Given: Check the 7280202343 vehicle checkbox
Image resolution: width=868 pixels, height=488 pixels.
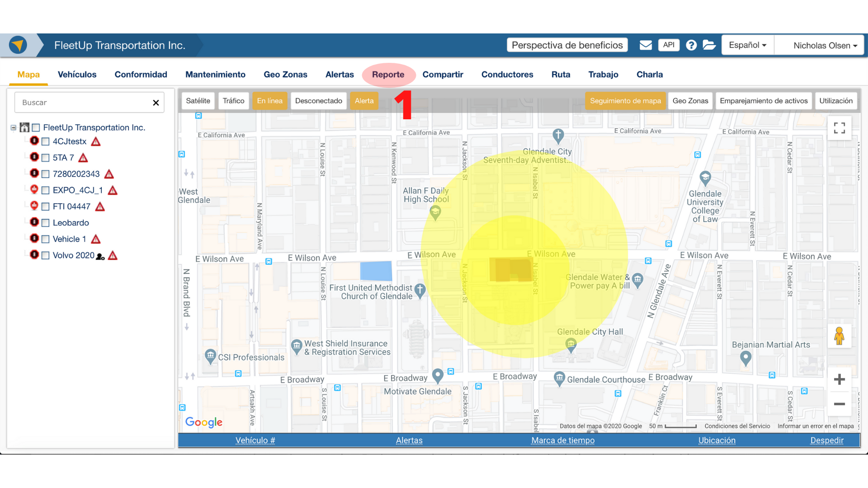Looking at the screenshot, I should pyautogui.click(x=45, y=174).
